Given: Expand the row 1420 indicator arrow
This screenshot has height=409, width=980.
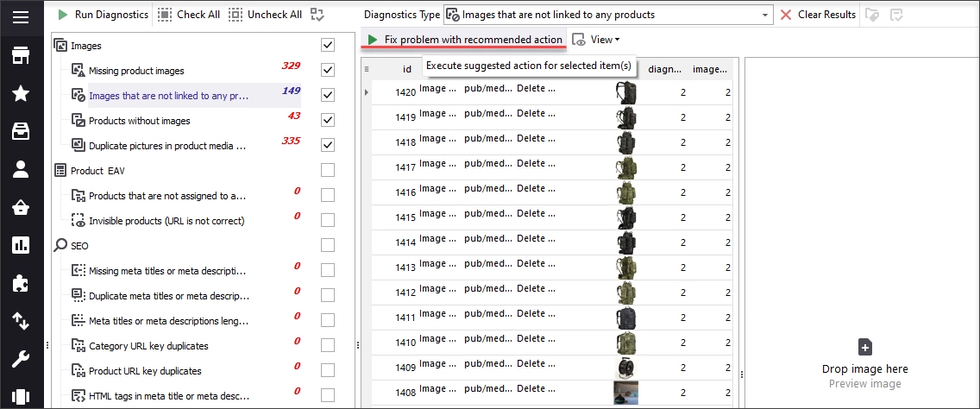Looking at the screenshot, I should point(367,92).
